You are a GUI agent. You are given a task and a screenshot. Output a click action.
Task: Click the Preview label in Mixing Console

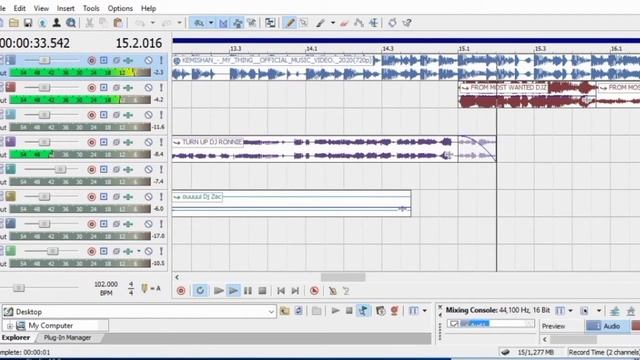pyautogui.click(x=553, y=326)
